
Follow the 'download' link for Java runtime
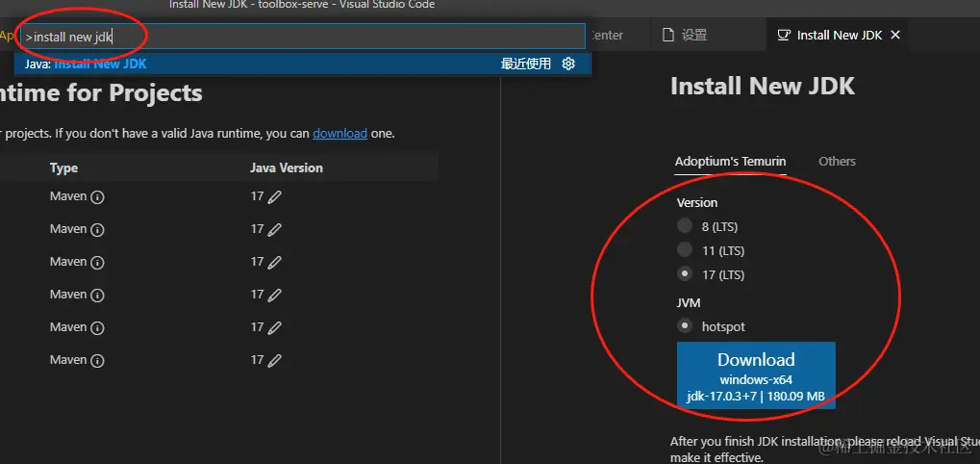point(340,133)
